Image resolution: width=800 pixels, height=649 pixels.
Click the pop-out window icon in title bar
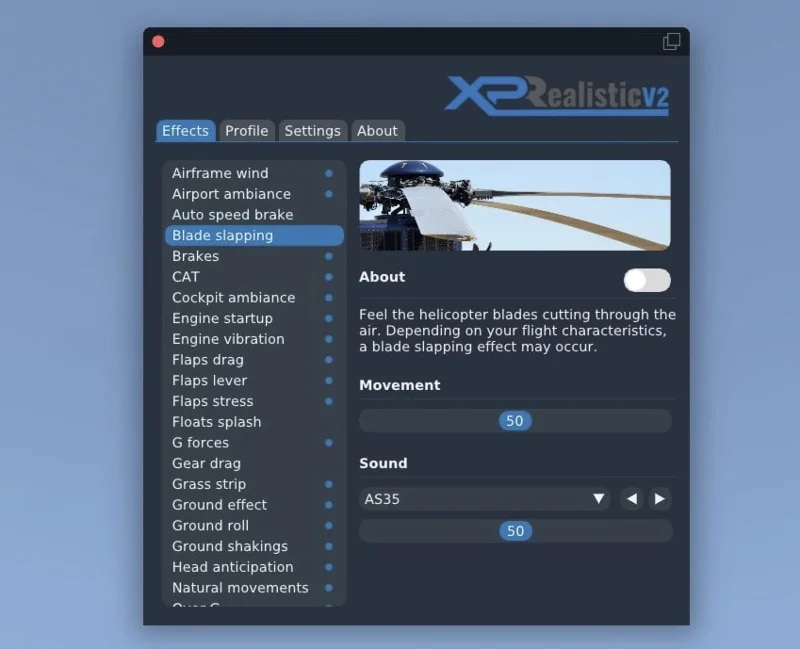[x=671, y=41]
